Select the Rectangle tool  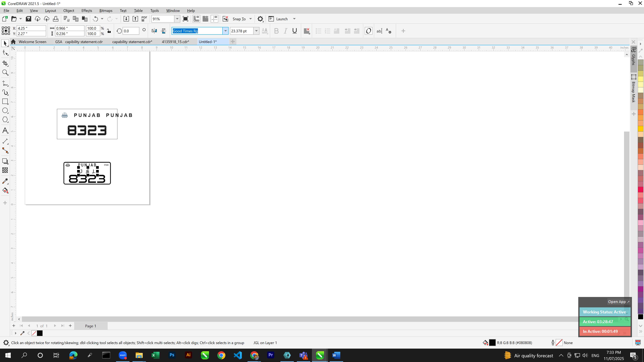tap(5, 101)
